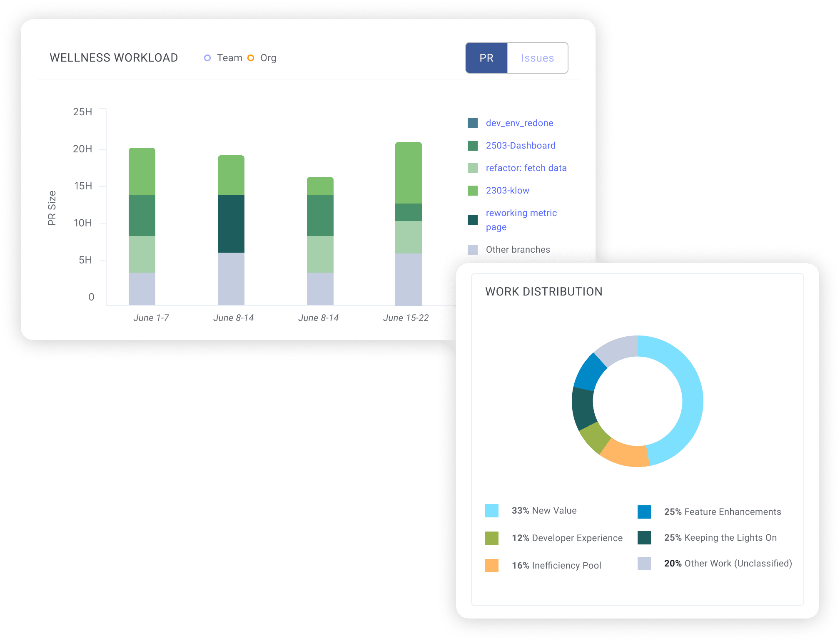Click the 2503-Dashboard legend color swatch

pos(473,146)
